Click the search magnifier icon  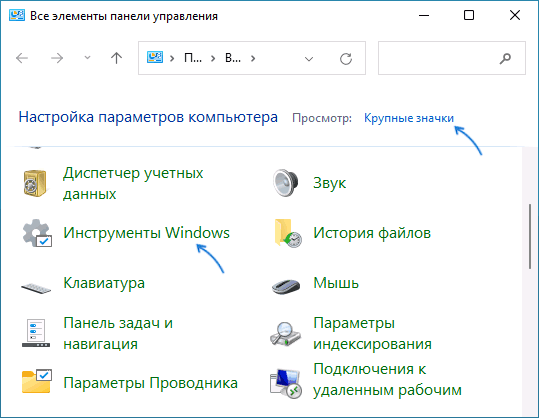(505, 59)
